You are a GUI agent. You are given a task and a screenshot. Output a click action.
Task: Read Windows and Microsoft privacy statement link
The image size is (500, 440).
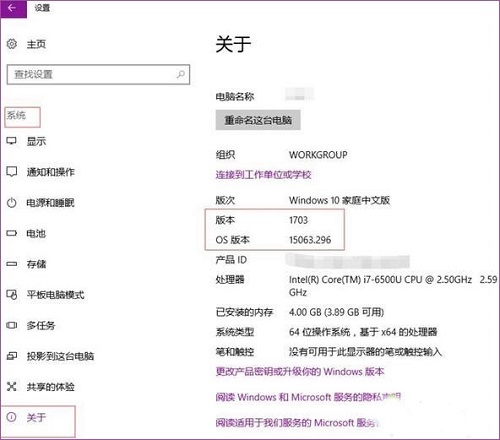pyautogui.click(x=308, y=397)
